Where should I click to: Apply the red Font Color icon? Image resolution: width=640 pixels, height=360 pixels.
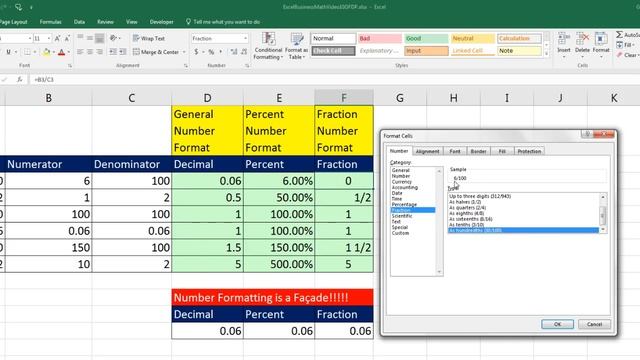[x=61, y=52]
